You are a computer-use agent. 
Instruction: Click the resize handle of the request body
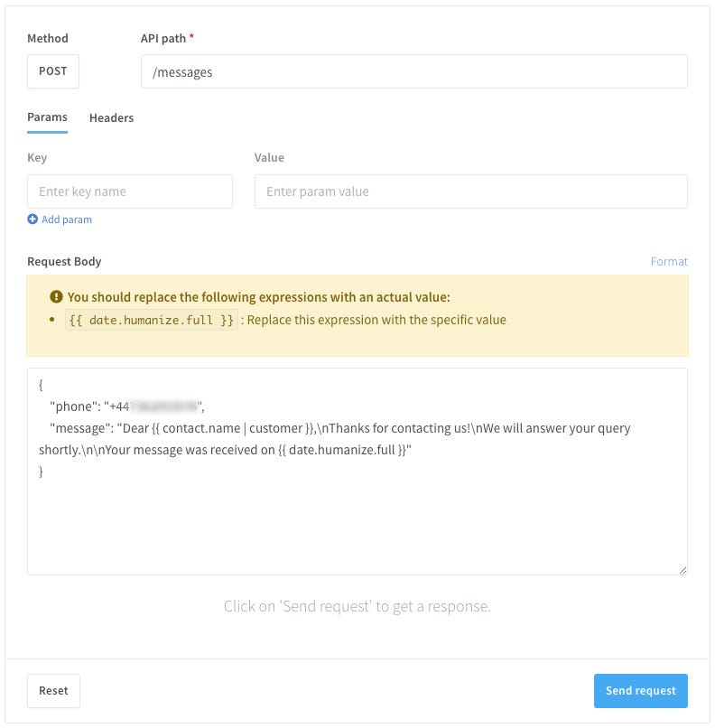coord(682,569)
